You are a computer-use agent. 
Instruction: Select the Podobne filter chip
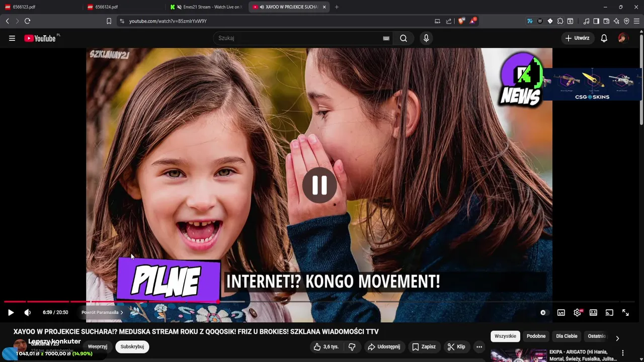[536, 336]
